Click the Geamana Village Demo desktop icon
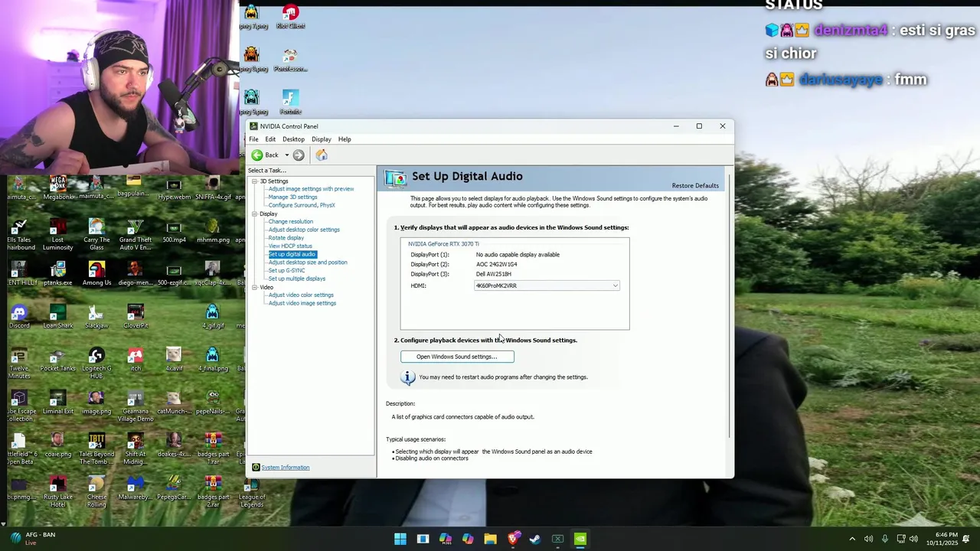This screenshot has width=980, height=551. point(136,406)
